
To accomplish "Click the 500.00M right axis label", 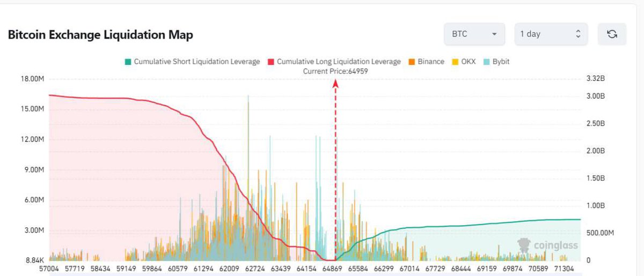I will click(x=600, y=233).
